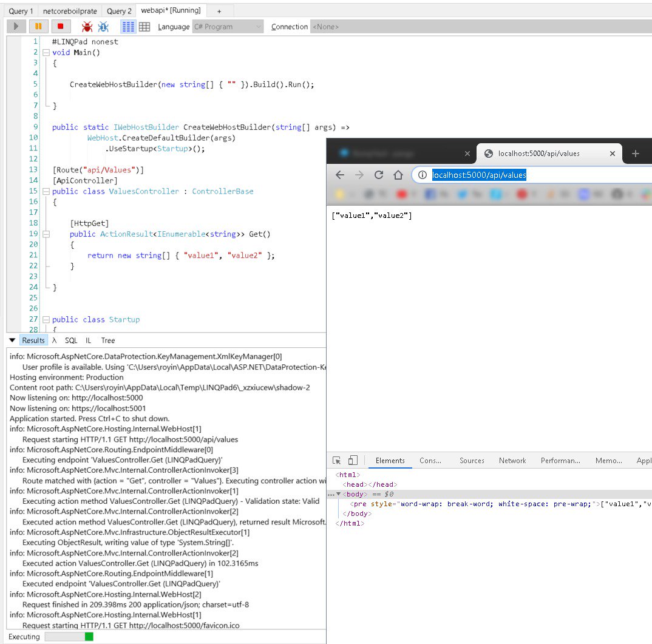This screenshot has width=652, height=644.
Task: Toggle DevTools device toolbar icon
Action: tap(353, 460)
